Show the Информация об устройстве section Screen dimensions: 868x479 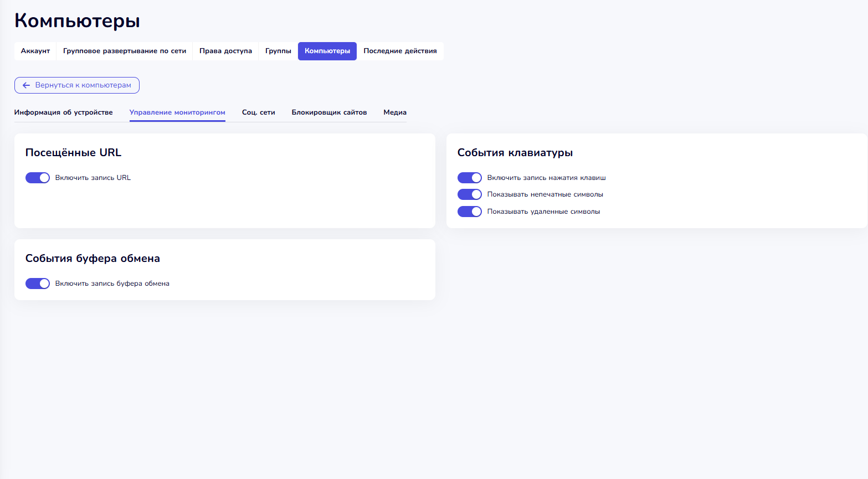click(x=64, y=112)
